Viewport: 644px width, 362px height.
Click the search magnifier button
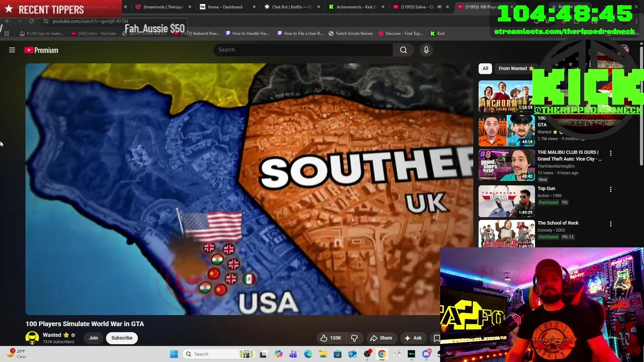tap(404, 50)
